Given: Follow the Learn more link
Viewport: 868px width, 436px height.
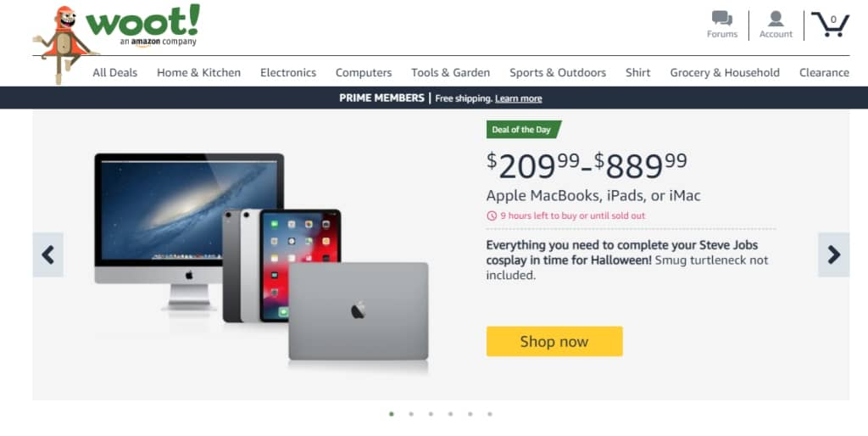Looking at the screenshot, I should point(518,98).
